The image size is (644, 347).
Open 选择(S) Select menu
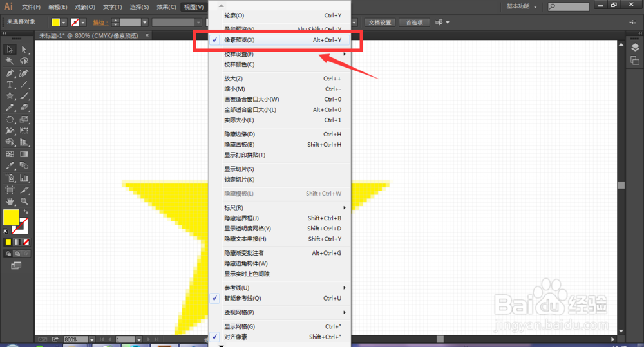pos(139,7)
